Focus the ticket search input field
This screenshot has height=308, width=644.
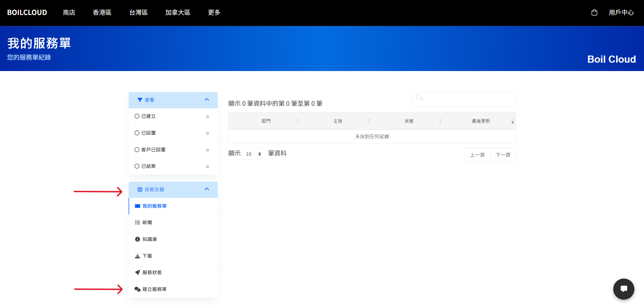point(464,99)
